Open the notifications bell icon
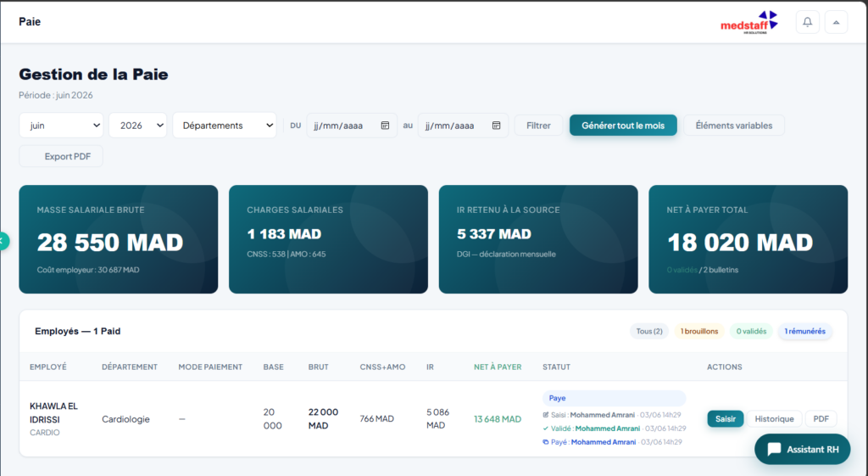This screenshot has height=476, width=868. click(x=807, y=22)
